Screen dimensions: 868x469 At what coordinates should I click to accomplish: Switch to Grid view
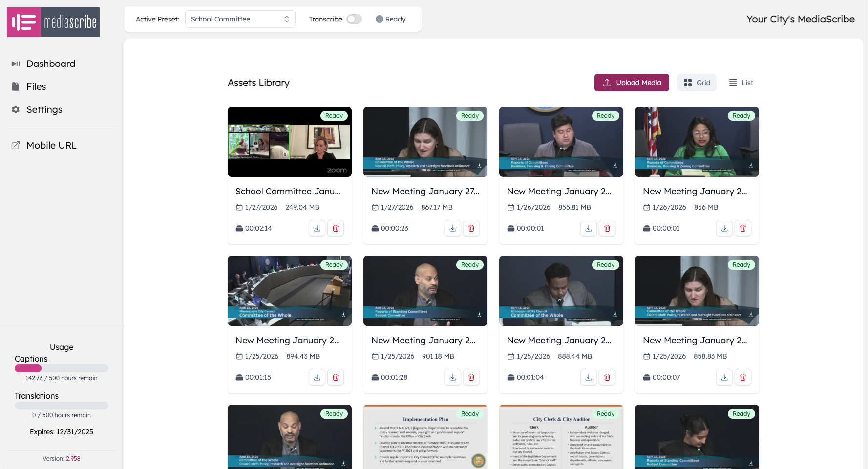pyautogui.click(x=697, y=83)
